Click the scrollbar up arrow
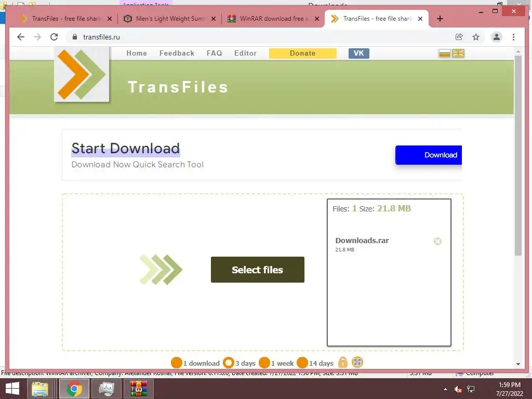 [518, 51]
